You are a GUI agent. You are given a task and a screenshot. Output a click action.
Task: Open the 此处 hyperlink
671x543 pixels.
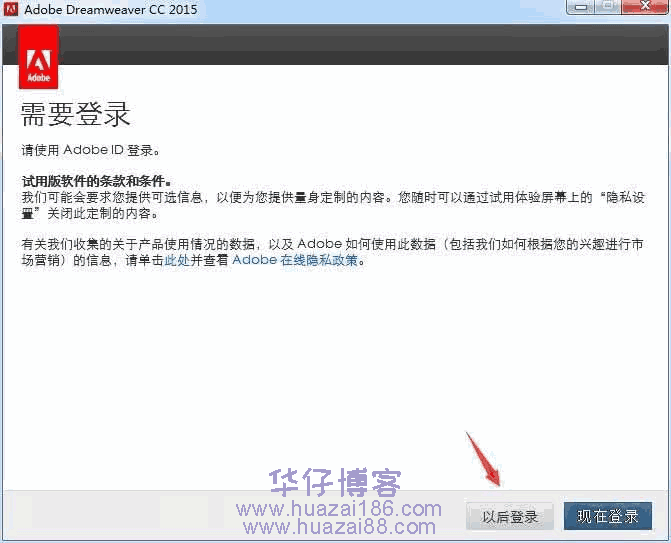point(177,260)
